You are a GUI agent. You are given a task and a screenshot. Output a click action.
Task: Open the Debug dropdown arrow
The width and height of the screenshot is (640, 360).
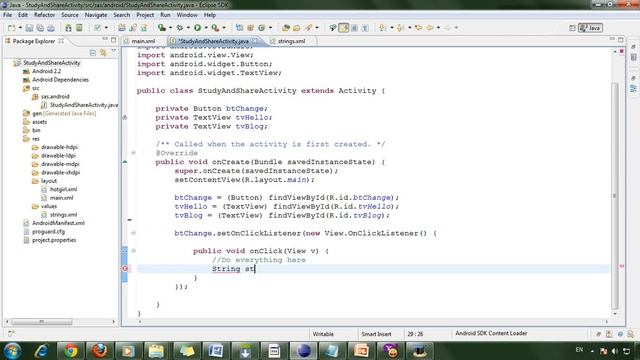188,28
